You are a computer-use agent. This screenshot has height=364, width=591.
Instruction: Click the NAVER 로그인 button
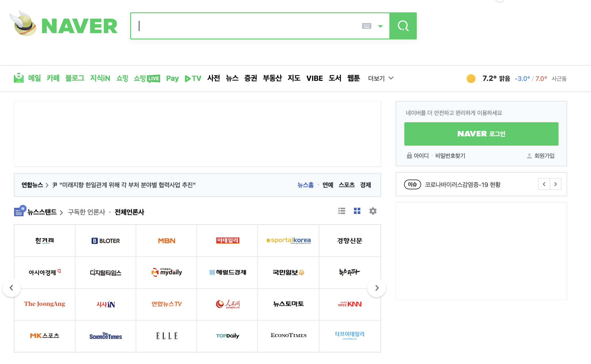(x=481, y=134)
